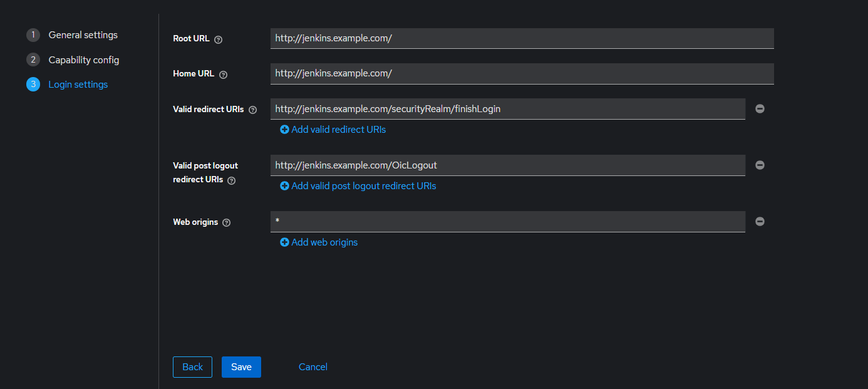Screen dimensions: 868x389
Task: Remove the OicLogout post logout URI
Action: [x=760, y=165]
